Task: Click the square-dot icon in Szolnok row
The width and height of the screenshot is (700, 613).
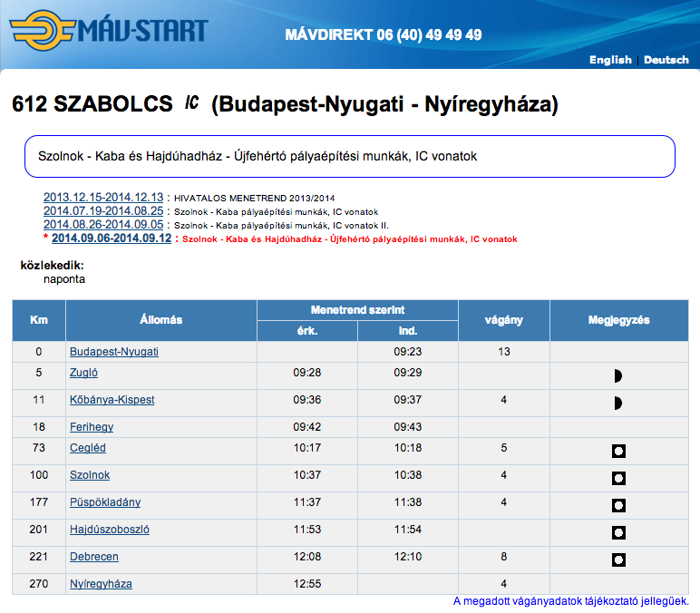Action: [618, 479]
